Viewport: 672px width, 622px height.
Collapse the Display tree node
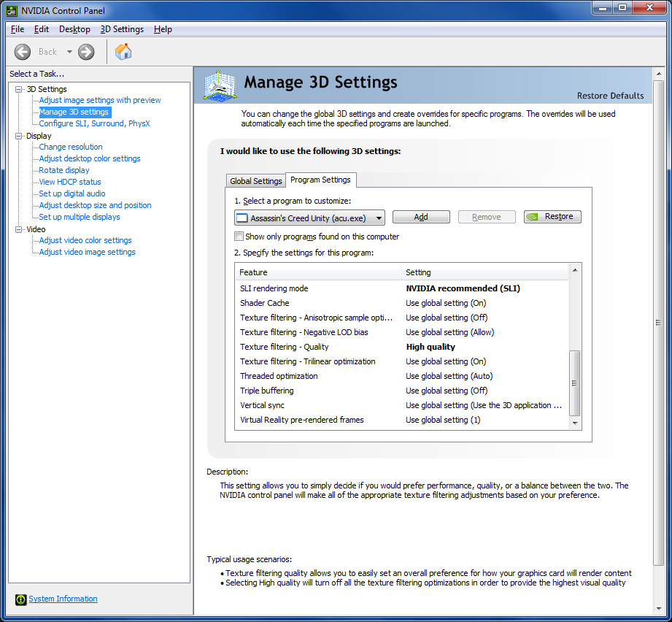[x=18, y=136]
